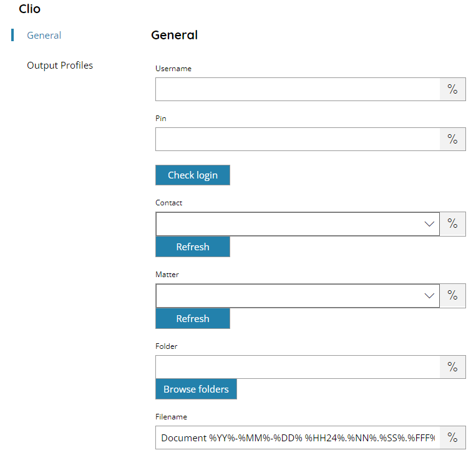Refresh the Matter list
The image size is (476, 455).
point(193,318)
